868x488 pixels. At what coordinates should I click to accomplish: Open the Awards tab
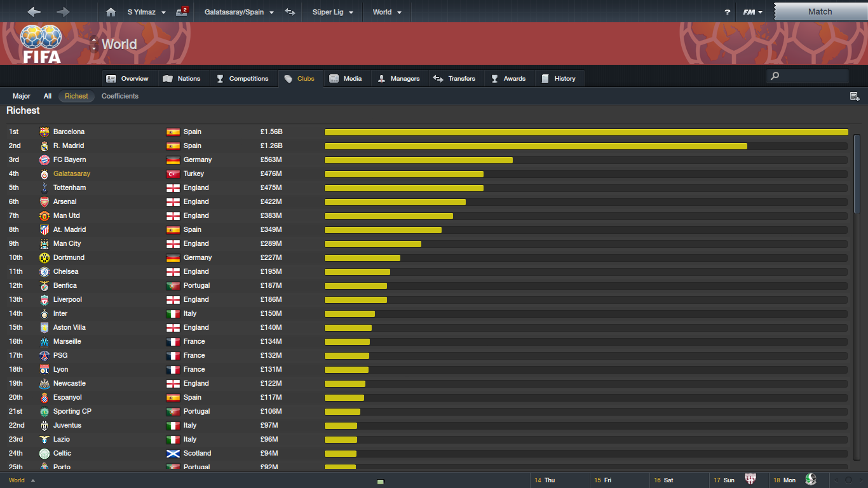click(x=508, y=79)
